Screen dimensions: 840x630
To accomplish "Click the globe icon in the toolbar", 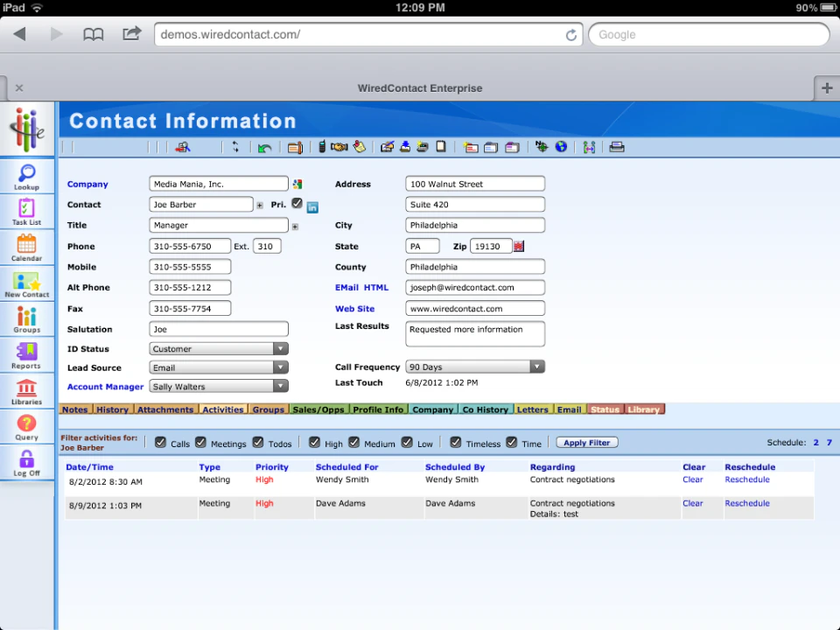I will pyautogui.click(x=561, y=147).
